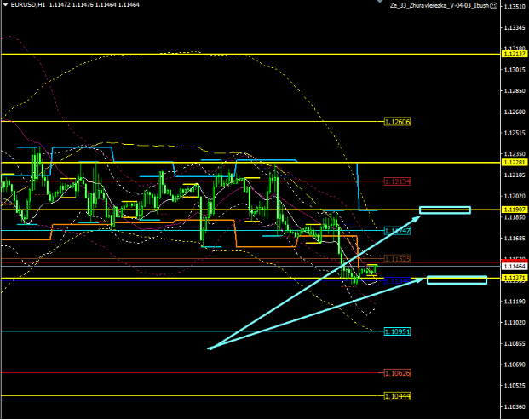Click the expert advisor smiley face icon
The height and width of the screenshot is (420, 529).
tap(493, 5)
